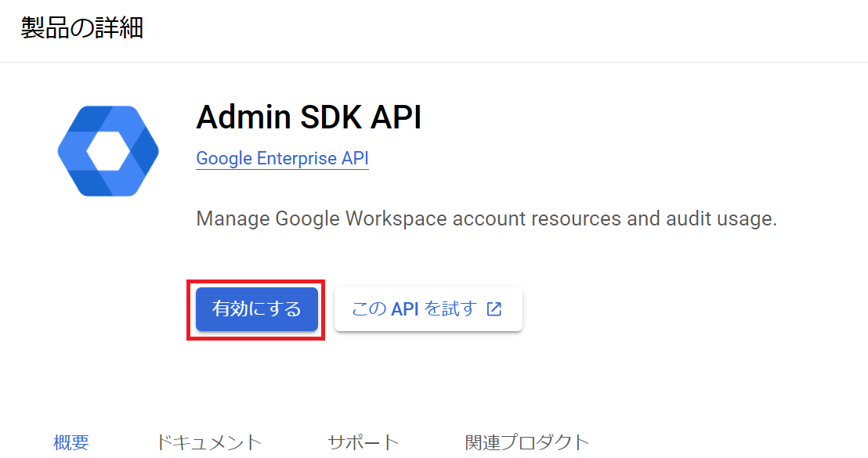Screen dimensions: 868x458
Task: Follow the Google Enterprise API link
Action: coord(282,158)
